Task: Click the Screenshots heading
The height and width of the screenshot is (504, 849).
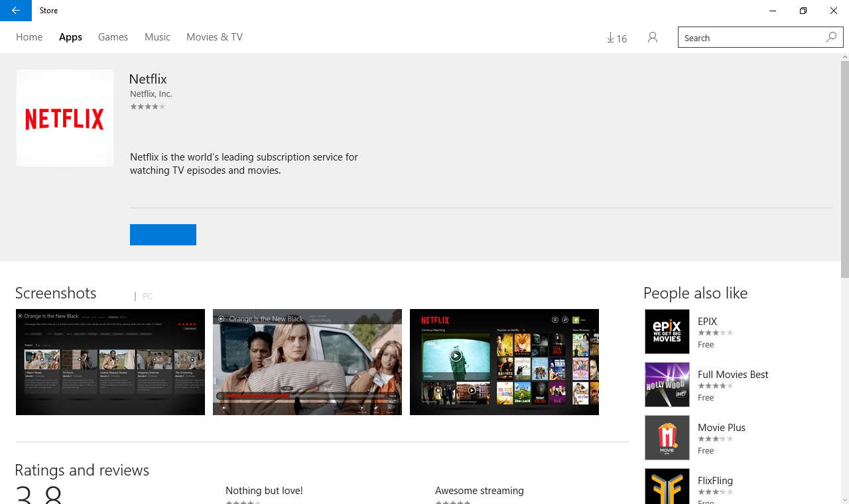Action: [56, 293]
